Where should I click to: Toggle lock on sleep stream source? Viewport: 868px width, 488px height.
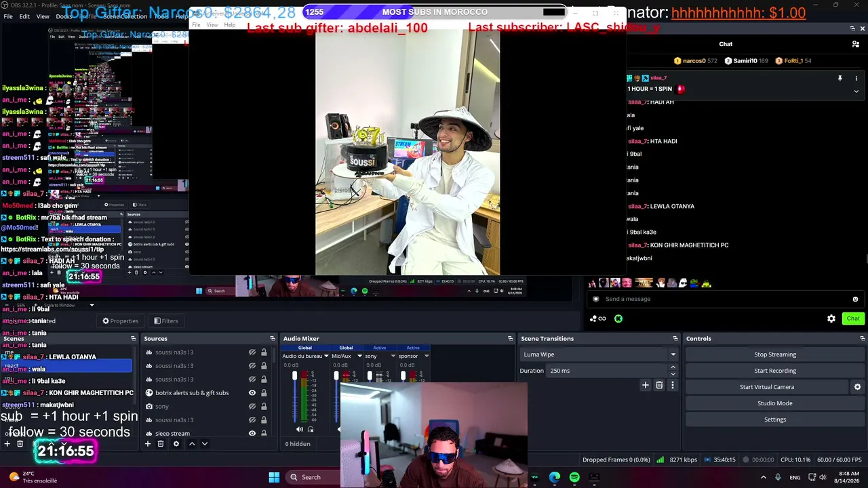click(264, 434)
